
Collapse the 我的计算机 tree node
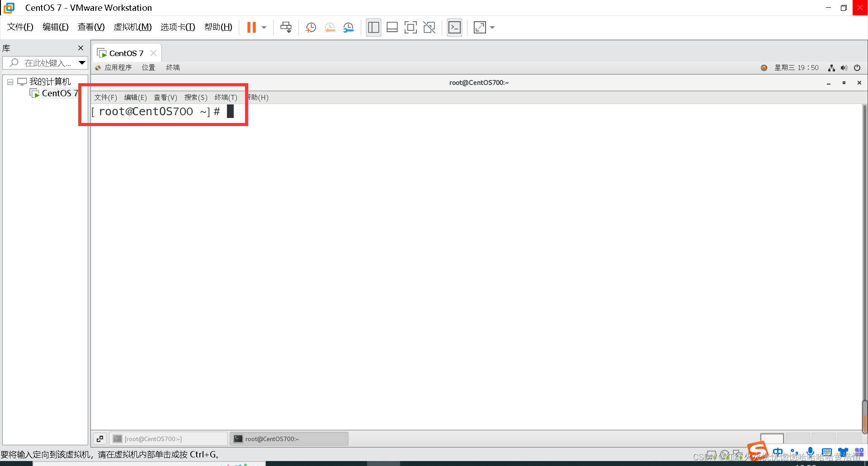(10, 82)
